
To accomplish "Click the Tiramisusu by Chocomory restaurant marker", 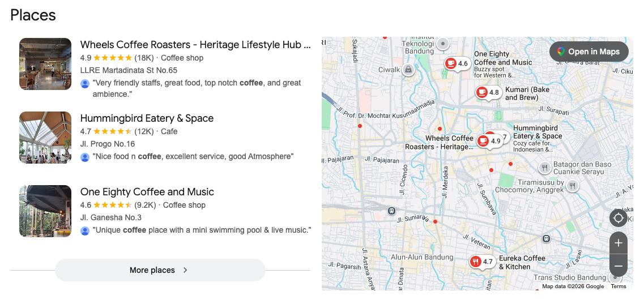I will (573, 186).
